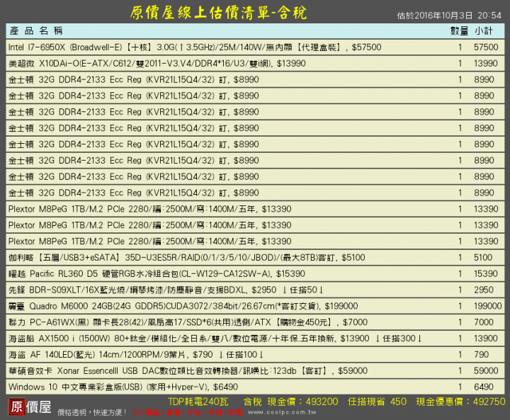This screenshot has height=420, width=510.
Task: Click the 數量 column header
Action: click(459, 31)
